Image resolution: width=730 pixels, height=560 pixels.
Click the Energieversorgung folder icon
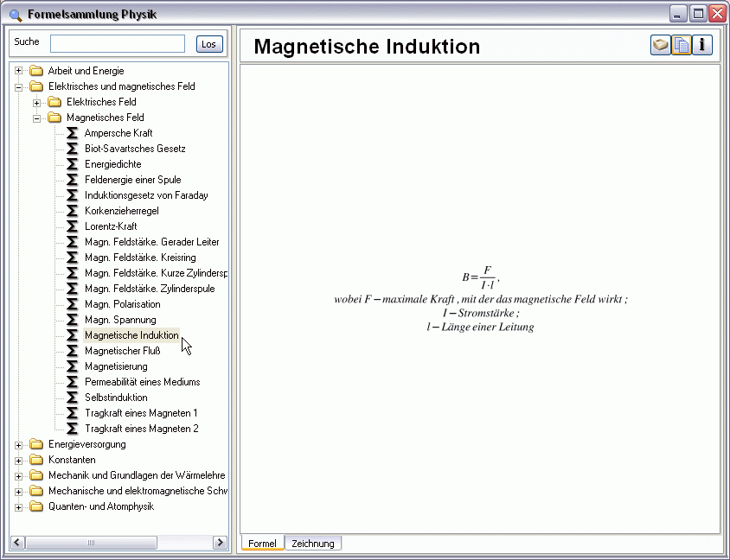coord(36,444)
